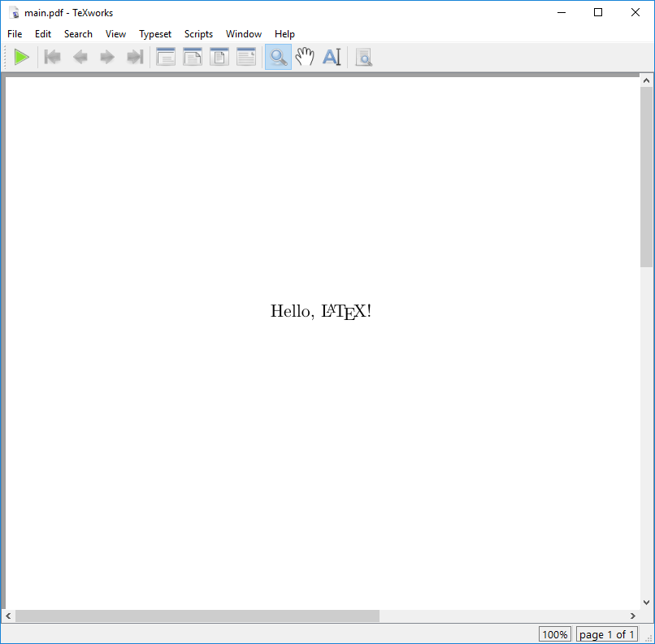Click the Hello, LaTeX! text in document
Image resolution: width=655 pixels, height=644 pixels.
321,311
